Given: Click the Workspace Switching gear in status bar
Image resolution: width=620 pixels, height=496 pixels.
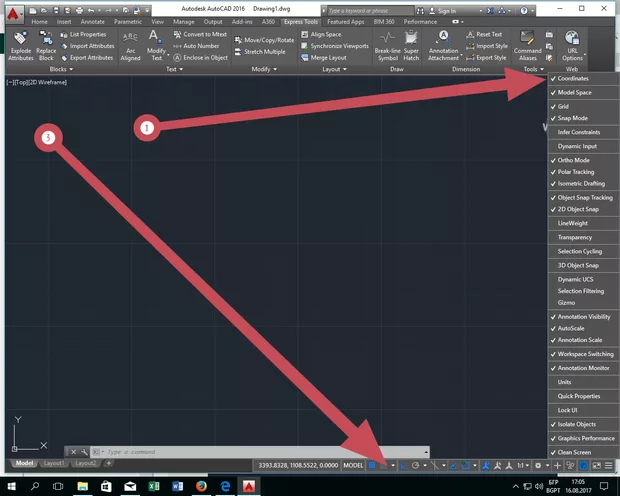Looking at the screenshot, I should click(x=538, y=466).
